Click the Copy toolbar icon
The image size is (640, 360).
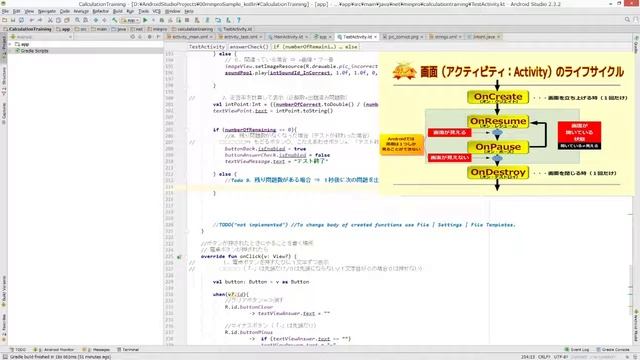(x=58, y=20)
